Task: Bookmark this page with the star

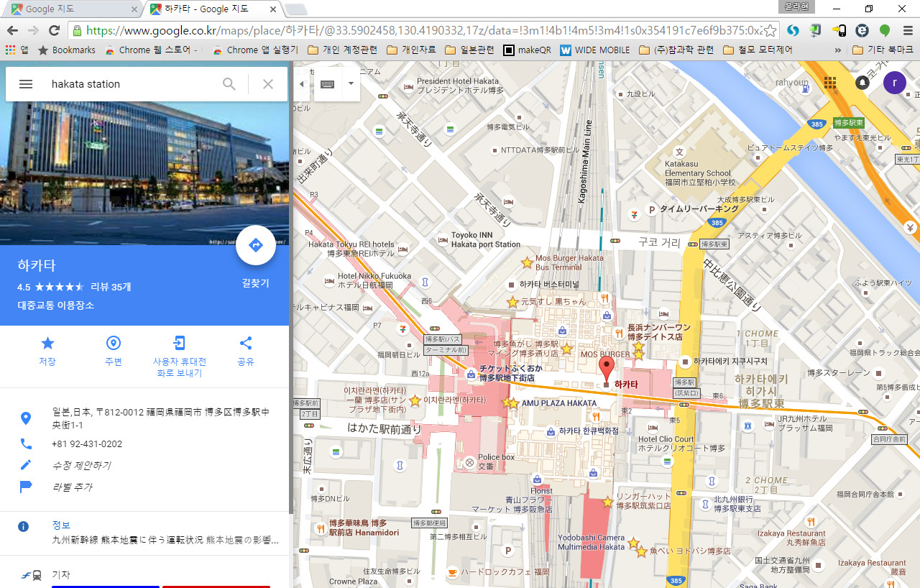Action: point(770,30)
